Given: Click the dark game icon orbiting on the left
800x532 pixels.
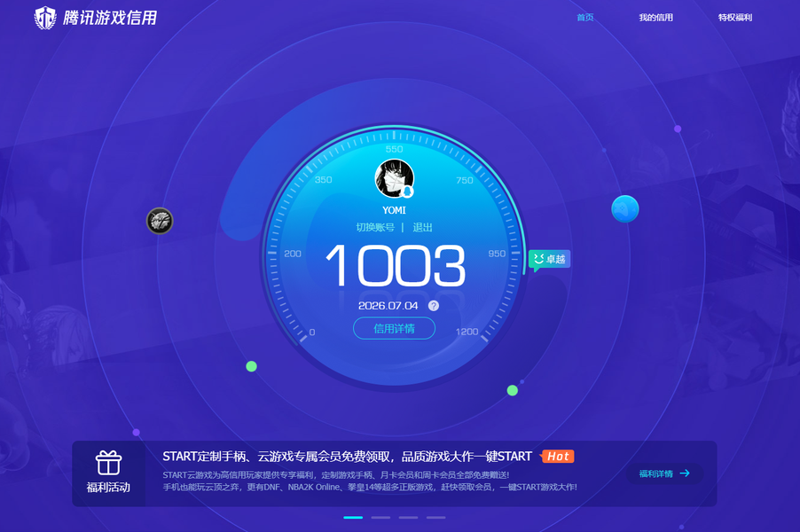Looking at the screenshot, I should pyautogui.click(x=160, y=221).
